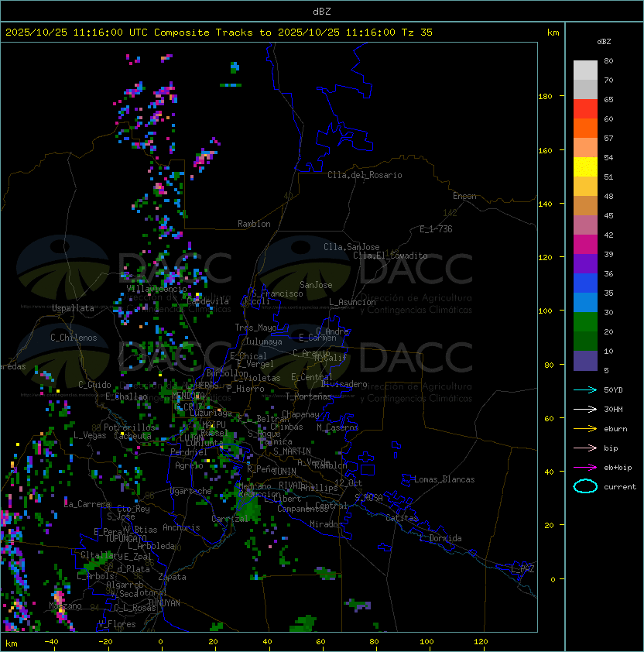Click the 'Clla.SanJose' map label
The height and width of the screenshot is (652, 644).
coord(351,247)
